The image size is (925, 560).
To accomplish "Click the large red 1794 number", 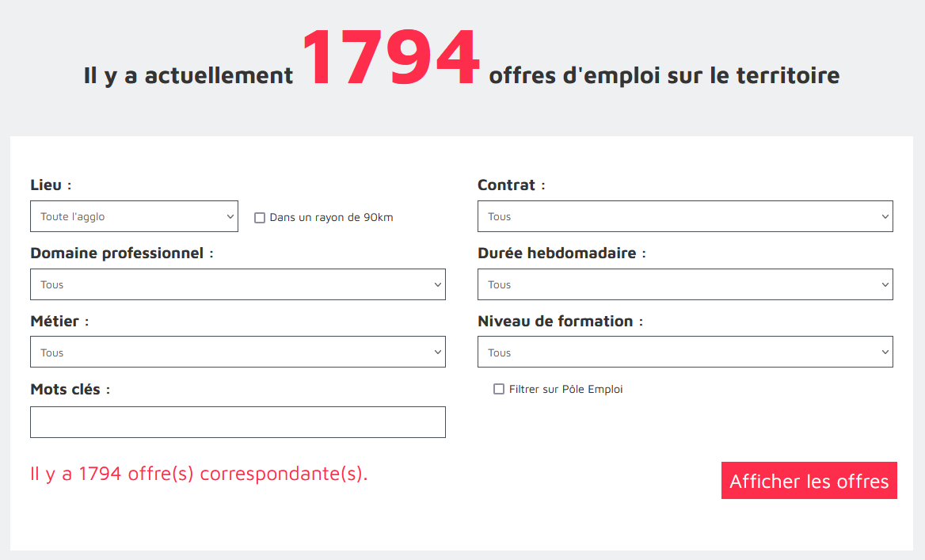I will (x=390, y=58).
